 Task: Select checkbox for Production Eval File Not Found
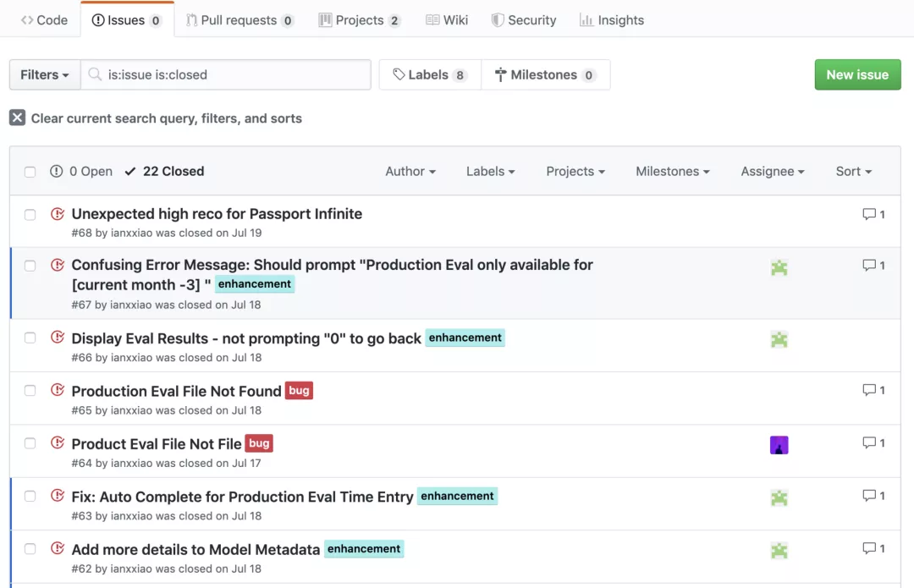pos(30,391)
